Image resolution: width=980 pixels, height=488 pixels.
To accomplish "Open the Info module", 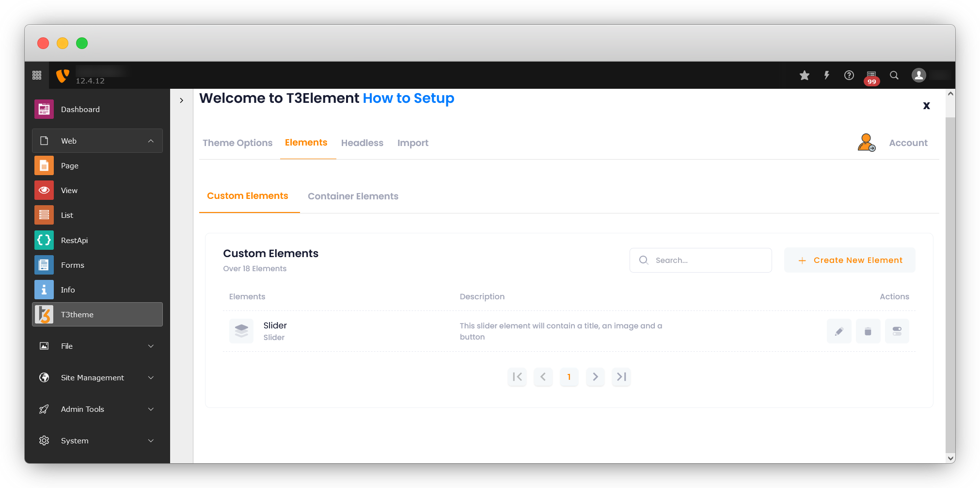I will tap(97, 290).
